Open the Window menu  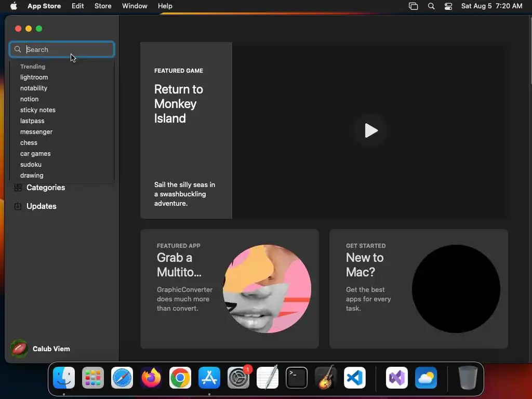[x=135, y=6]
